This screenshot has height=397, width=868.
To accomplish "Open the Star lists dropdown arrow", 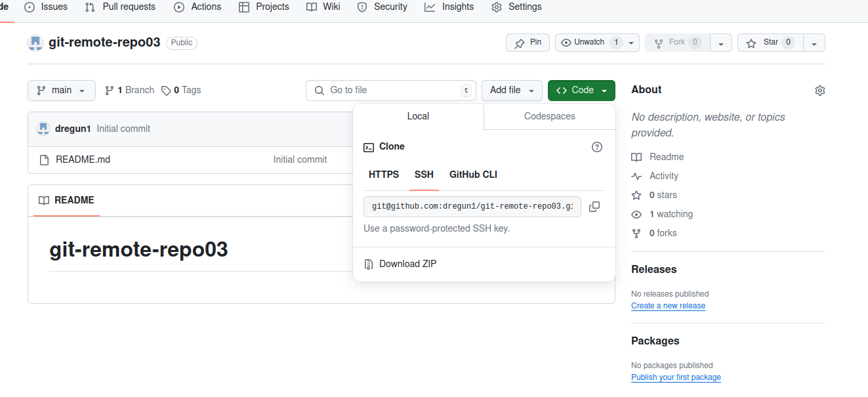I will click(814, 43).
